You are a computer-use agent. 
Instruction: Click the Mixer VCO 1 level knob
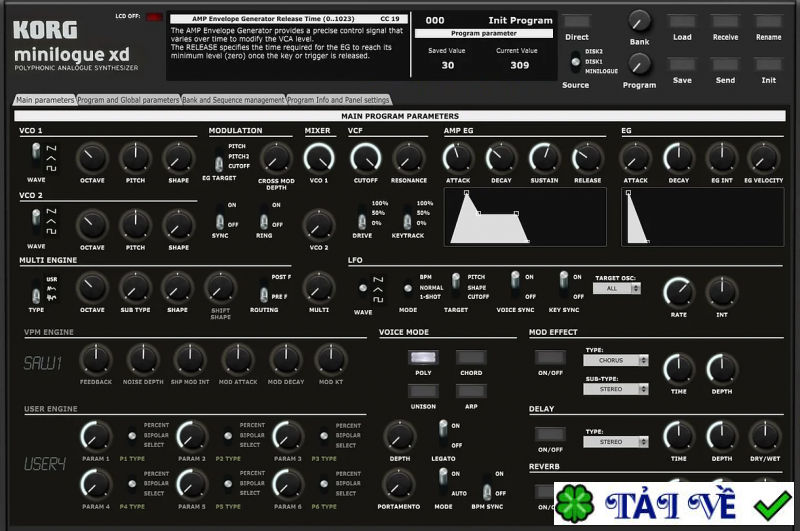[x=319, y=159]
